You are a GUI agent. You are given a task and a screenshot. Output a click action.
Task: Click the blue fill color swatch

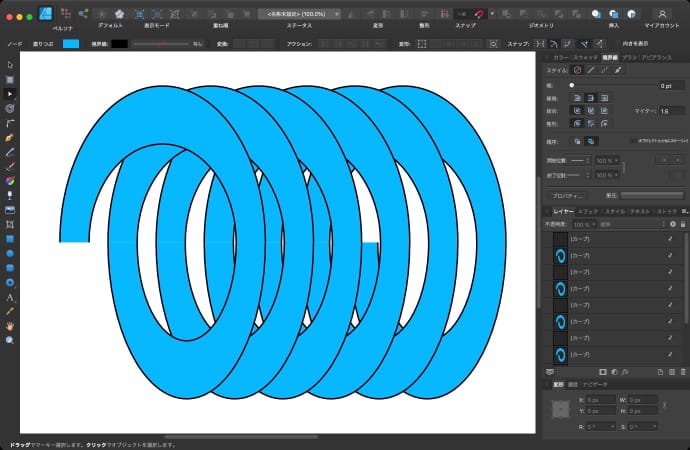(71, 44)
